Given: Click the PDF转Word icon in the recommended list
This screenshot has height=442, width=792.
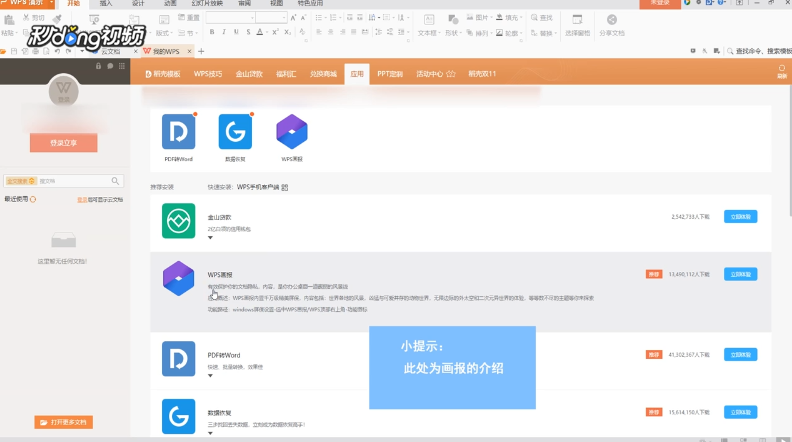Looking at the screenshot, I should pos(178,359).
